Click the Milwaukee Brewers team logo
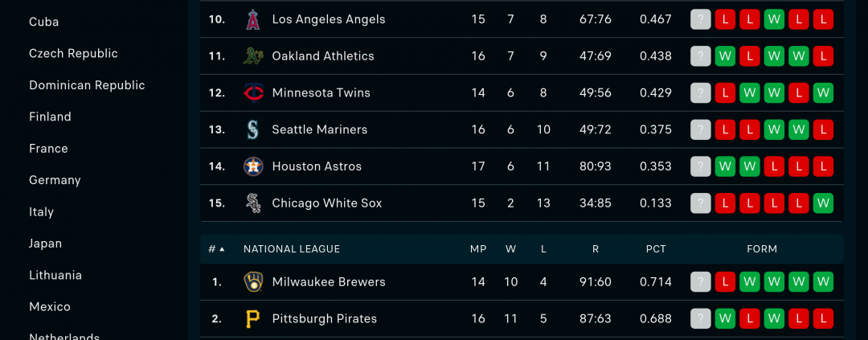Viewport: 868px width, 340px height. (253, 282)
